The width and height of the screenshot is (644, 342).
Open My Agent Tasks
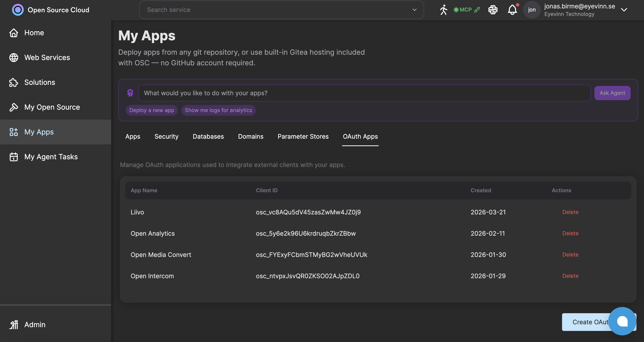pos(51,157)
